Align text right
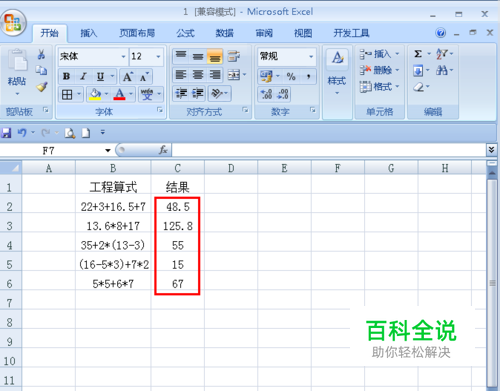This screenshot has width=500, height=391. (x=215, y=75)
